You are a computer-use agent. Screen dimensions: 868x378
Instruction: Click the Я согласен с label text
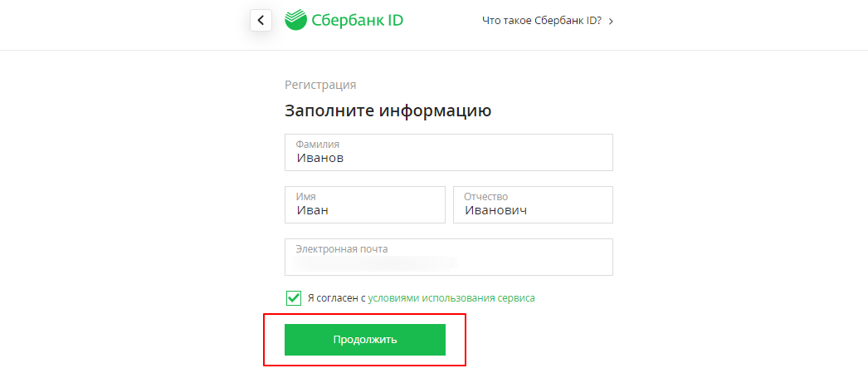pyautogui.click(x=336, y=298)
